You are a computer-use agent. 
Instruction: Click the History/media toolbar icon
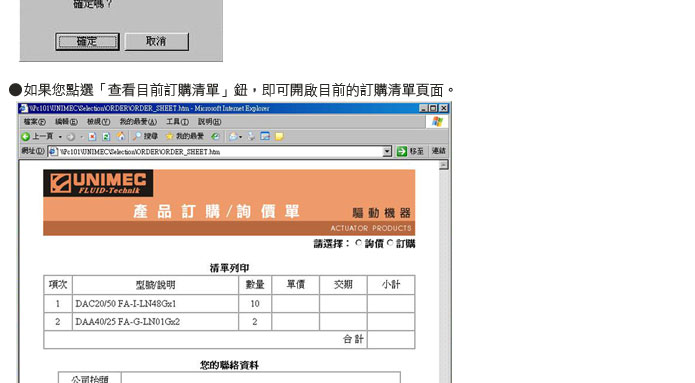coord(215,137)
